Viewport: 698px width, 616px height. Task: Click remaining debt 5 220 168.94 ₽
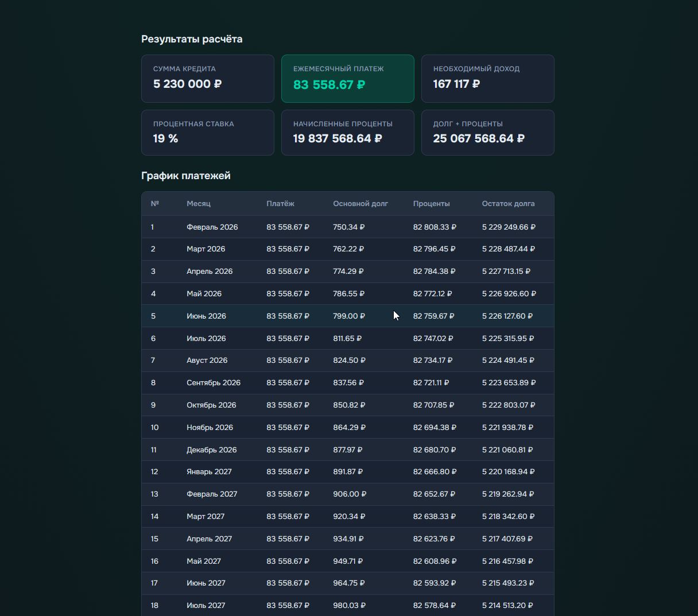(x=508, y=472)
